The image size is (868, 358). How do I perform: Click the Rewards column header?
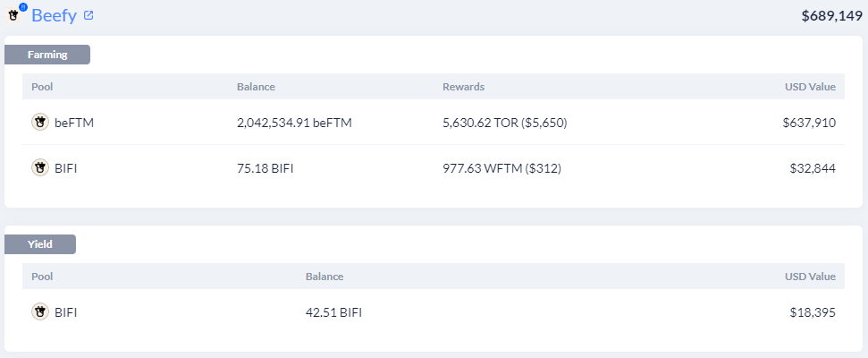[x=463, y=87]
